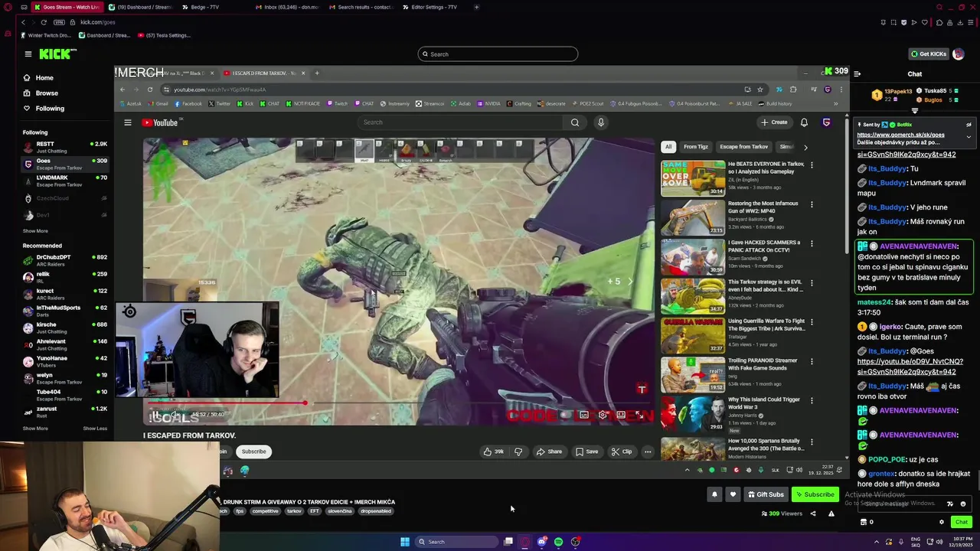Screen dimensions: 980x551
Task: Collapse the chat panel
Action: point(857,74)
